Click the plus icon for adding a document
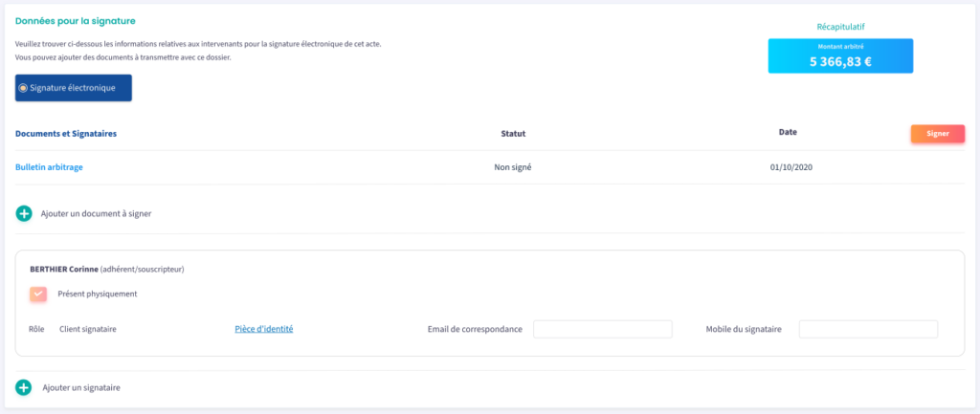 click(24, 213)
